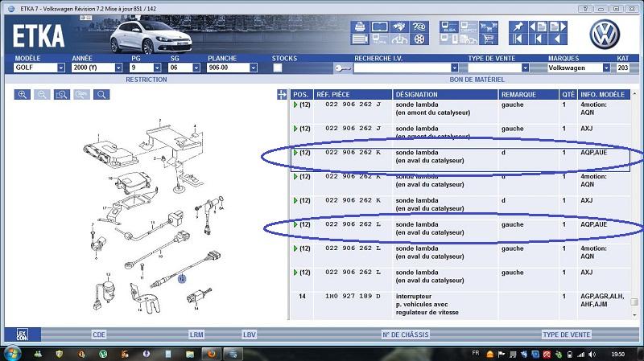Open the list printout icon below the printer
Screen dimensions: 644x361
[359, 39]
